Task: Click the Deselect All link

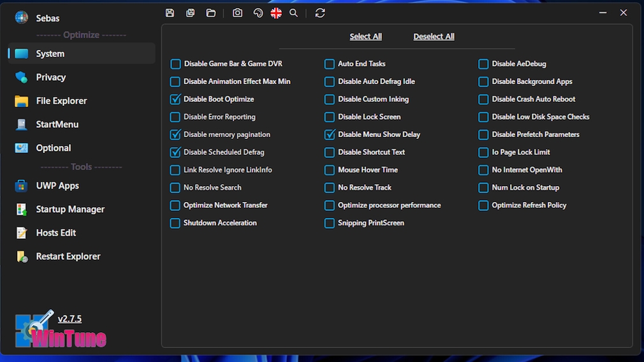Action: 434,36
